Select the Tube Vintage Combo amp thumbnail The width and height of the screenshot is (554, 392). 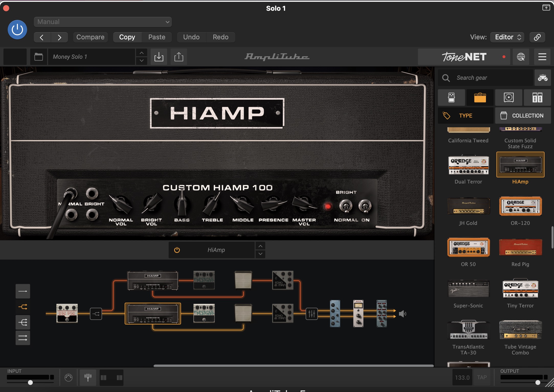point(520,330)
